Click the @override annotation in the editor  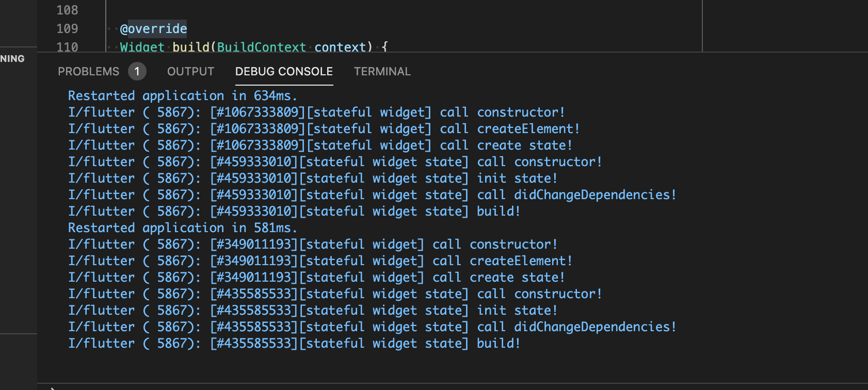153,29
